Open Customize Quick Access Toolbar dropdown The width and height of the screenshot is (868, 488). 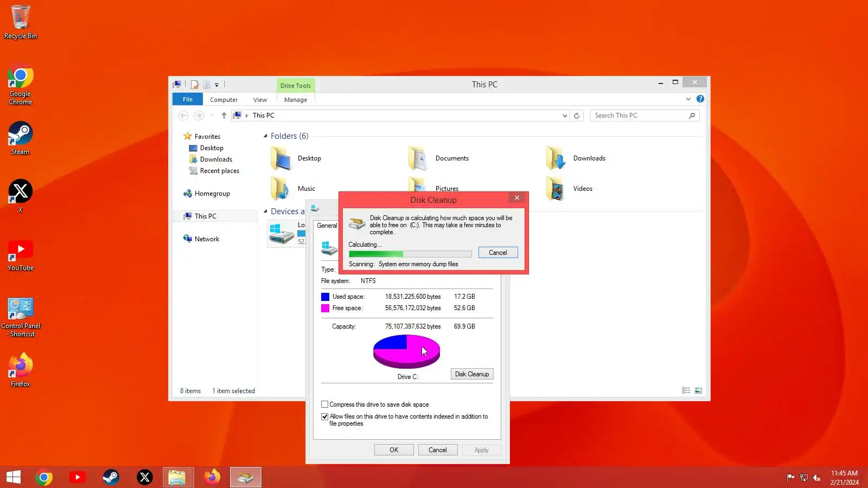216,85
